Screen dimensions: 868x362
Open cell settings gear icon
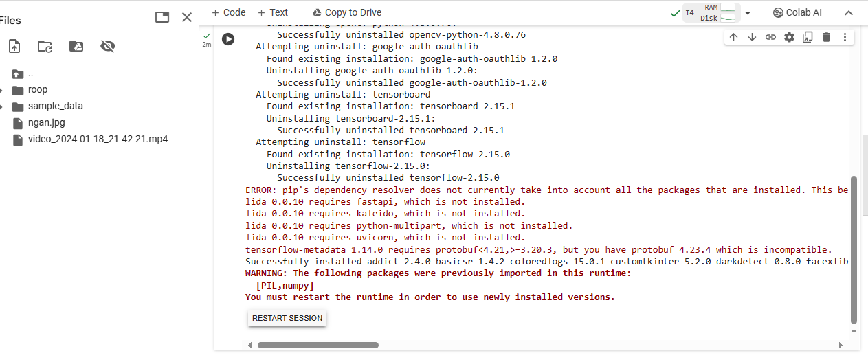click(x=789, y=37)
